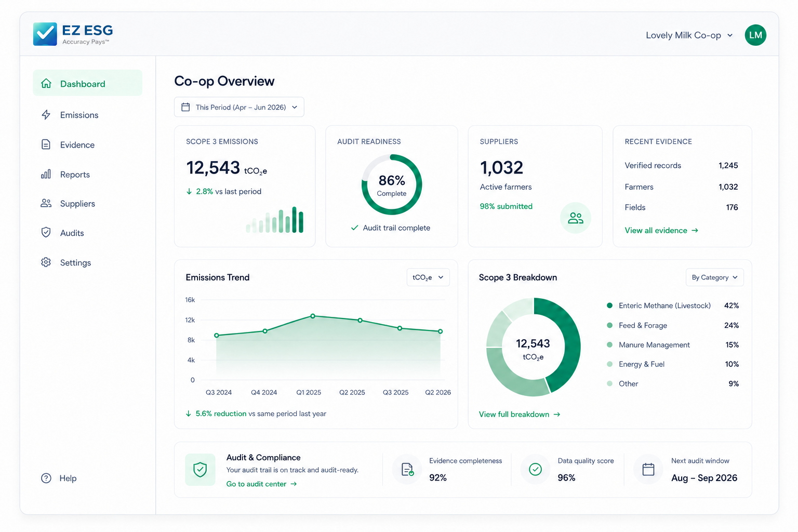Click the Fields 176 value
This screenshot has height=532, width=798.
[x=732, y=207]
